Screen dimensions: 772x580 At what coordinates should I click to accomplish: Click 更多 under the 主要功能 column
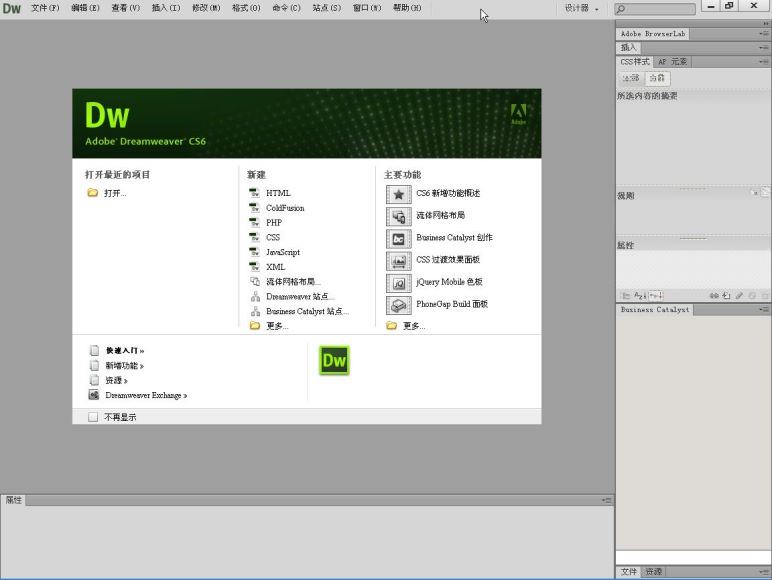414,326
